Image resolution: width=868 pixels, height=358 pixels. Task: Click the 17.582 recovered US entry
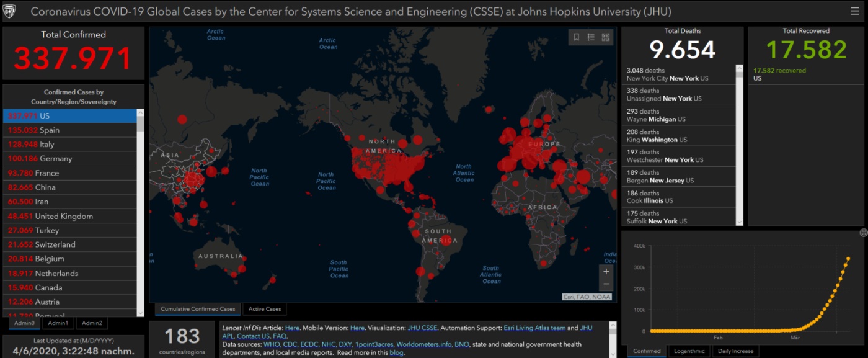pyautogui.click(x=806, y=74)
